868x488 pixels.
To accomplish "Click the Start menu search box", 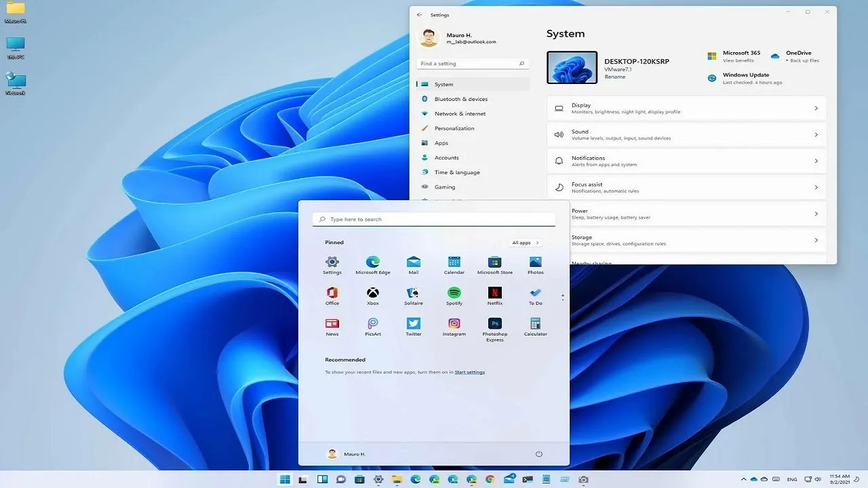I will tap(434, 220).
